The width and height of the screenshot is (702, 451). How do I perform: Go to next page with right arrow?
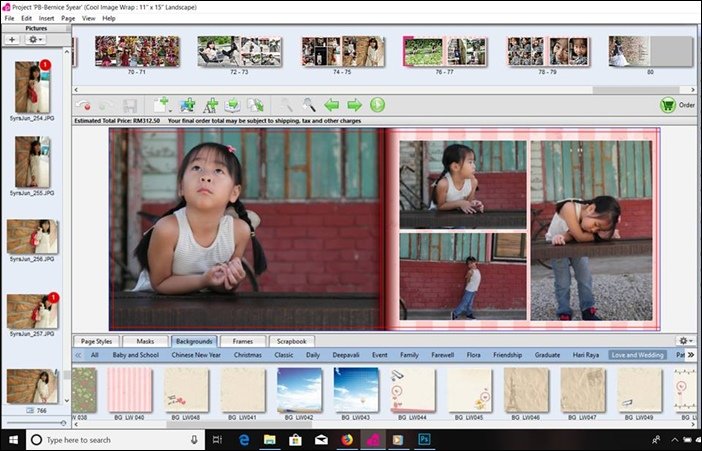tap(355, 105)
